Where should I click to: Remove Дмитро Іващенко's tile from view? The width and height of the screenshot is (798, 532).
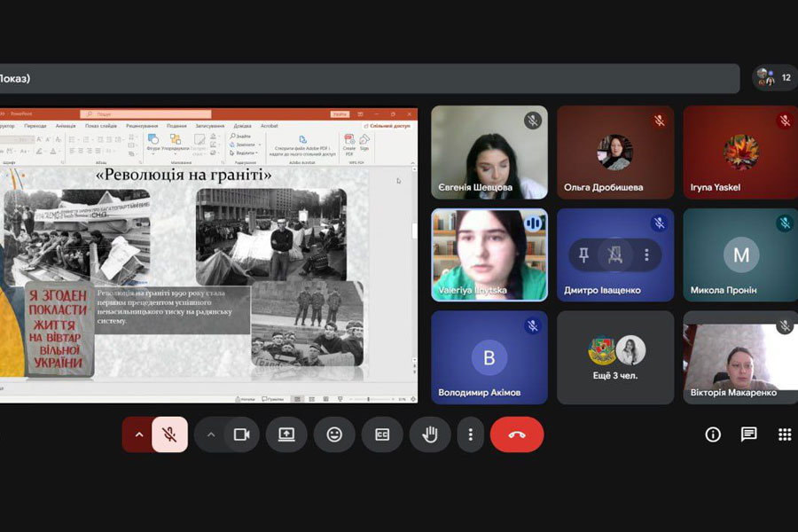click(614, 254)
